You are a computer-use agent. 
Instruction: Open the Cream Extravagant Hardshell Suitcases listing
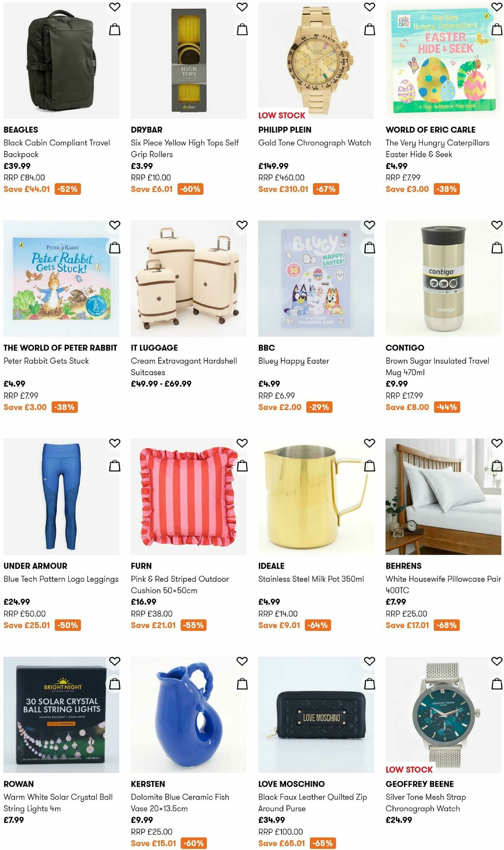tap(184, 366)
